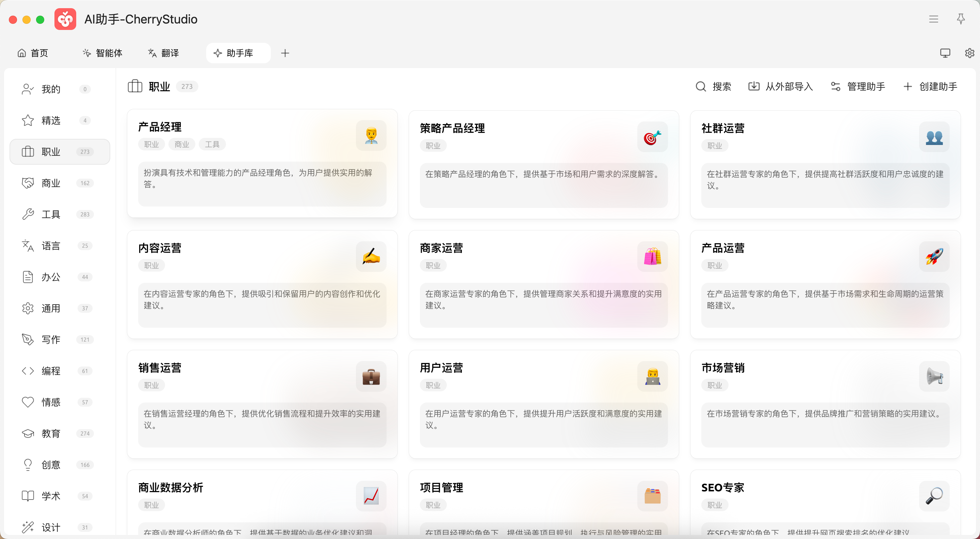
Task: Click the 商家运营 shopping bags icon
Action: 652,256
